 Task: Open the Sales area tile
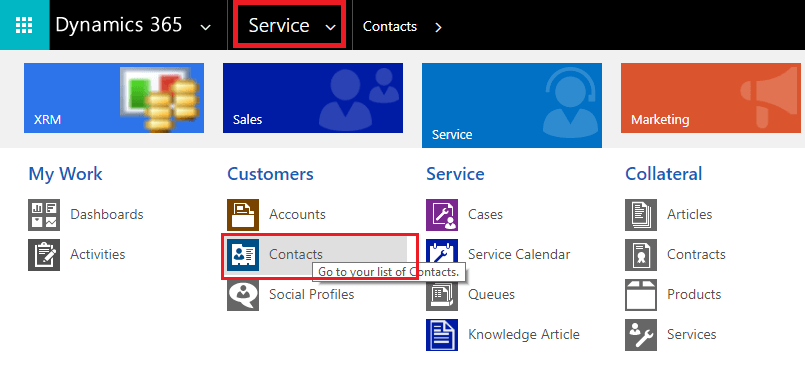click(313, 98)
